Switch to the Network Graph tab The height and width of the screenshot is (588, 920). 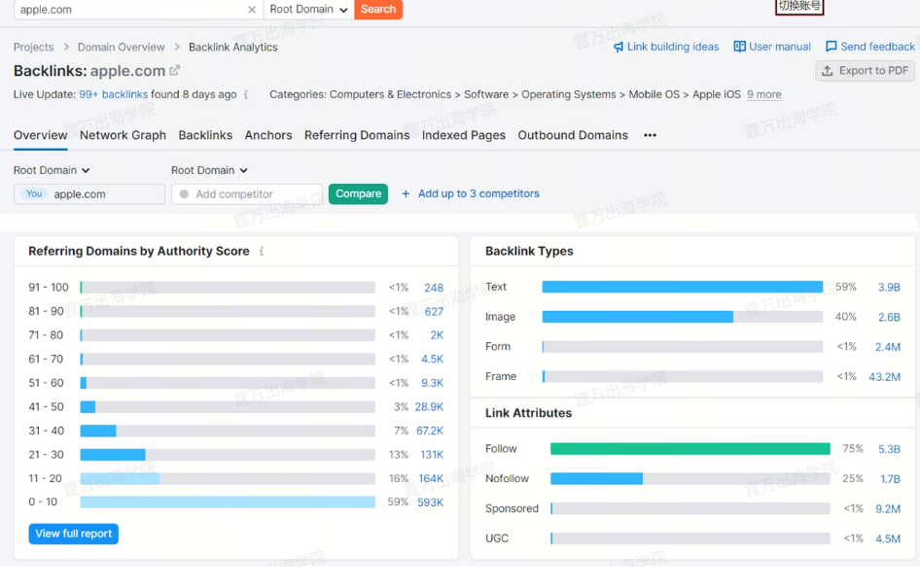click(123, 135)
